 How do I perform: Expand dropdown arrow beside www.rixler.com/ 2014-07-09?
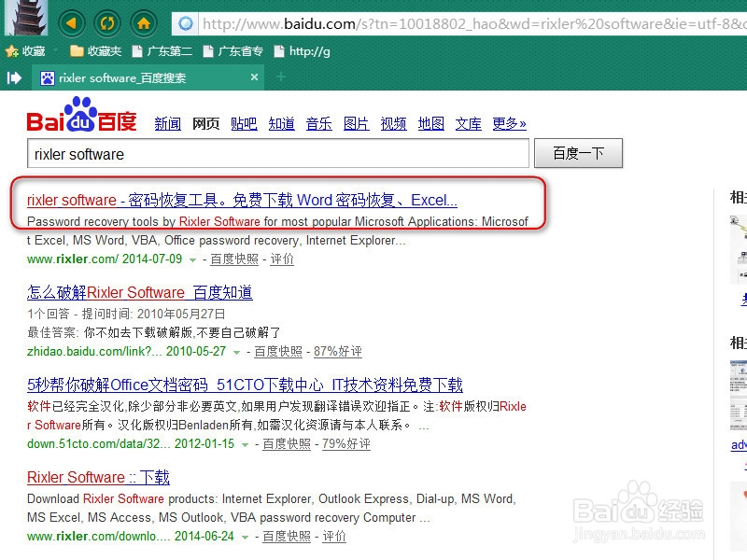[x=192, y=260]
